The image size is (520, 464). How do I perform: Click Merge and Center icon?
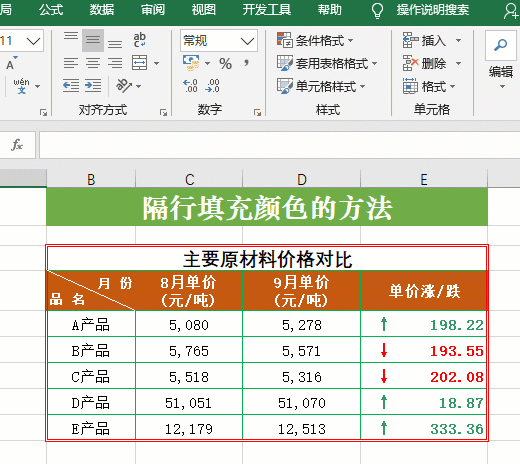[139, 63]
